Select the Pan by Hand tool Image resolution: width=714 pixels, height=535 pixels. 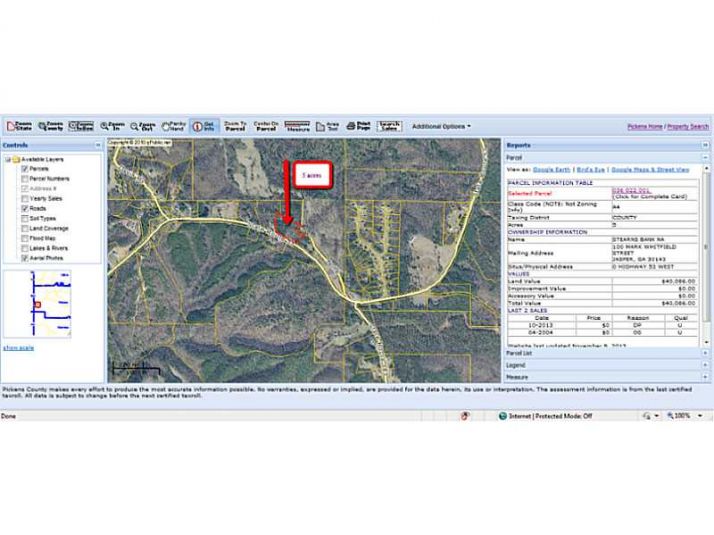pos(173,126)
